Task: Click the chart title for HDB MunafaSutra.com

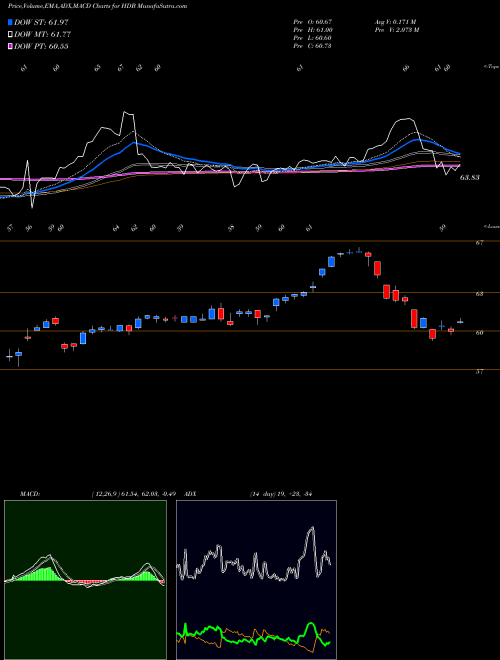Action: coord(98,6)
